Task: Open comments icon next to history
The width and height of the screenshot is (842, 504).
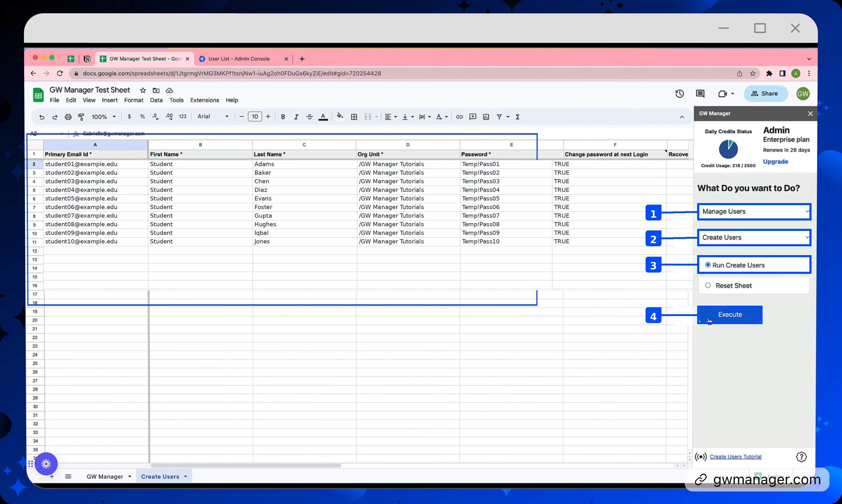Action: coord(700,94)
